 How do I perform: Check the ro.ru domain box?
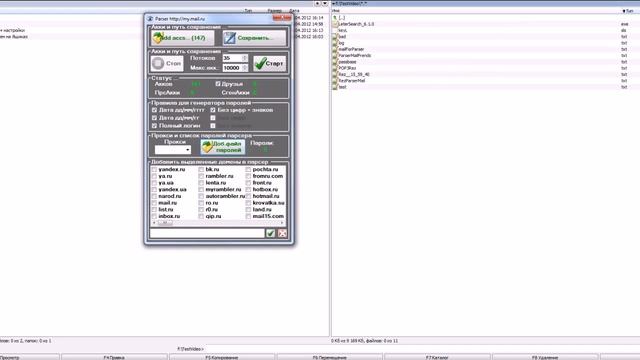(201, 203)
